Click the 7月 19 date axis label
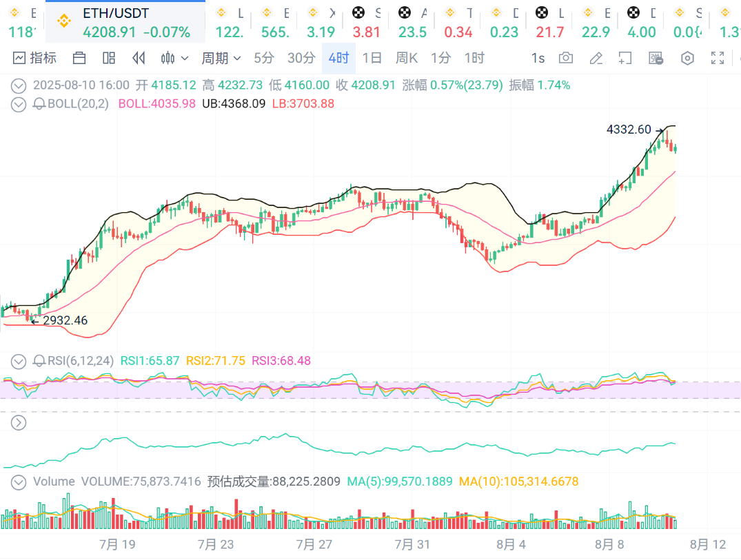This screenshot has width=741, height=560. point(117,544)
